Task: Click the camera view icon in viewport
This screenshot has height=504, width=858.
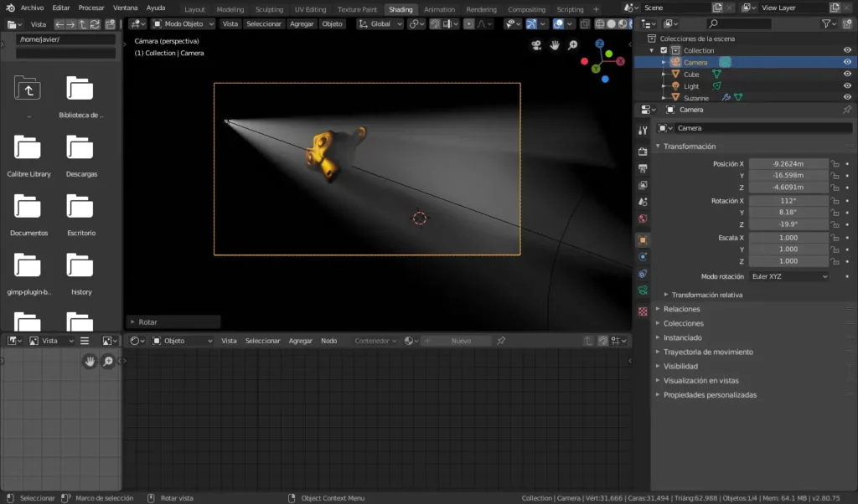Action: [x=536, y=45]
